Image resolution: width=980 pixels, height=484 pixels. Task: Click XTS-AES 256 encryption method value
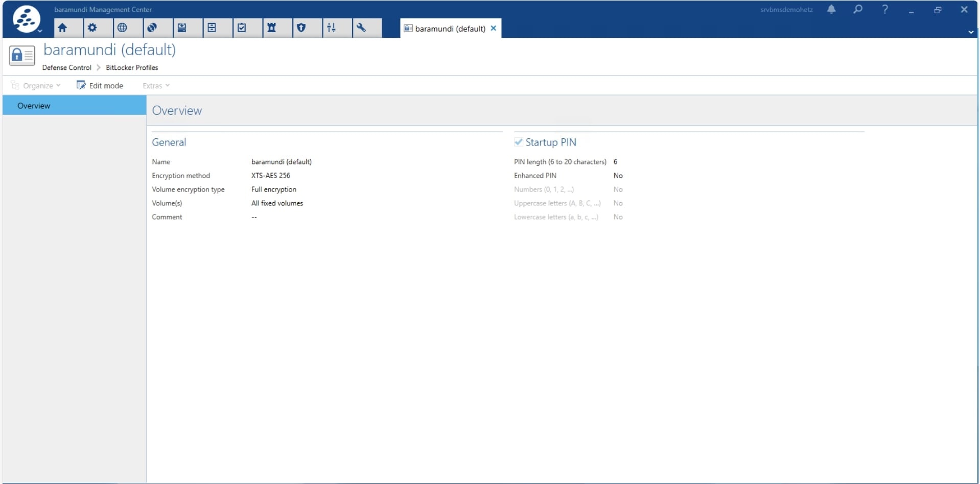[271, 176]
